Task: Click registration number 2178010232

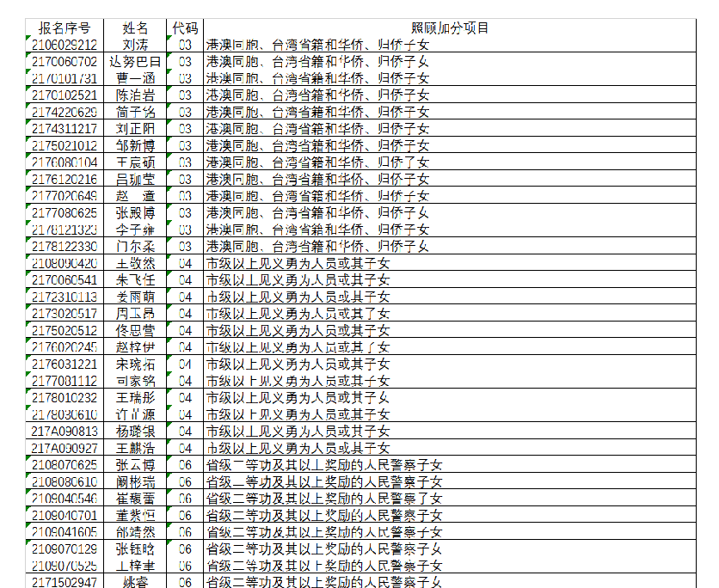Action: tap(65, 397)
